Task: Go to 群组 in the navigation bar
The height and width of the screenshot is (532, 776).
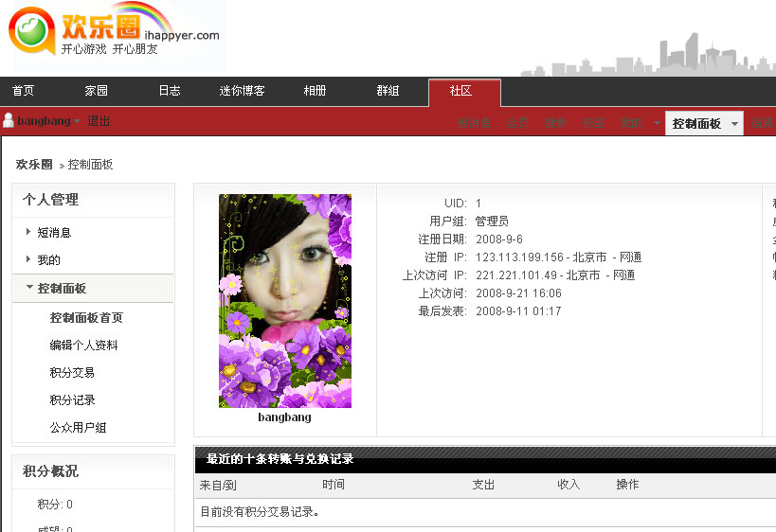Action: pos(388,91)
